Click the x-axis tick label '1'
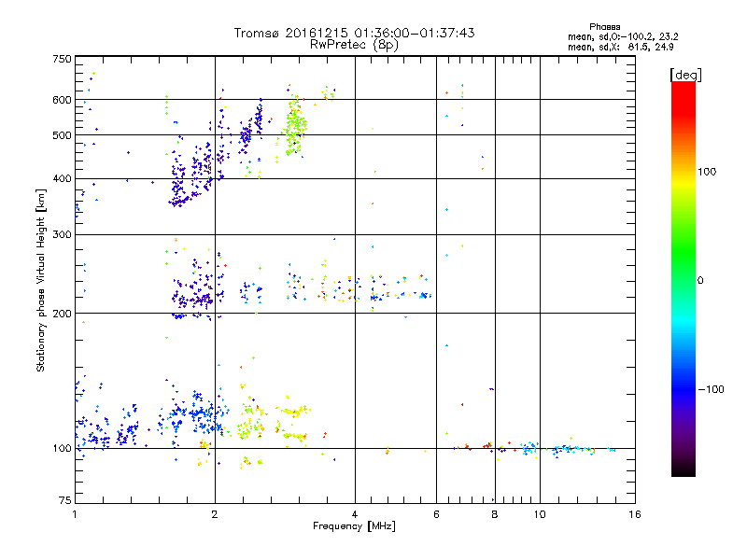 [x=75, y=514]
